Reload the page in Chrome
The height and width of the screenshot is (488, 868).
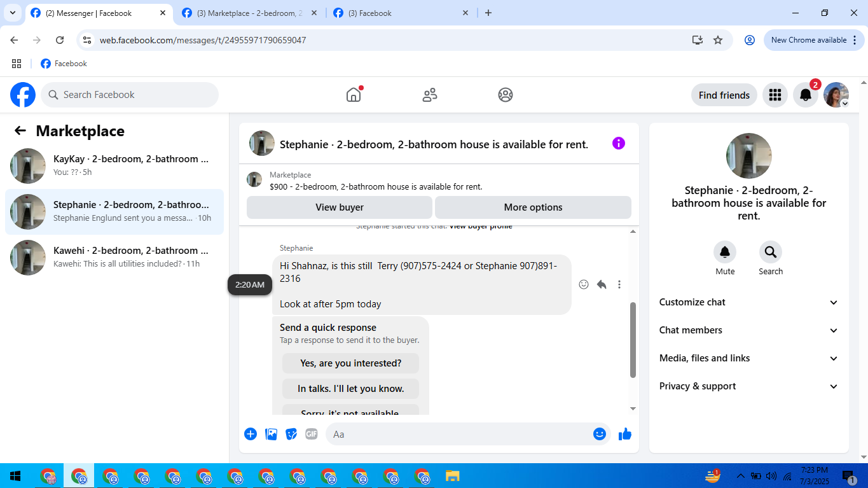(x=60, y=40)
